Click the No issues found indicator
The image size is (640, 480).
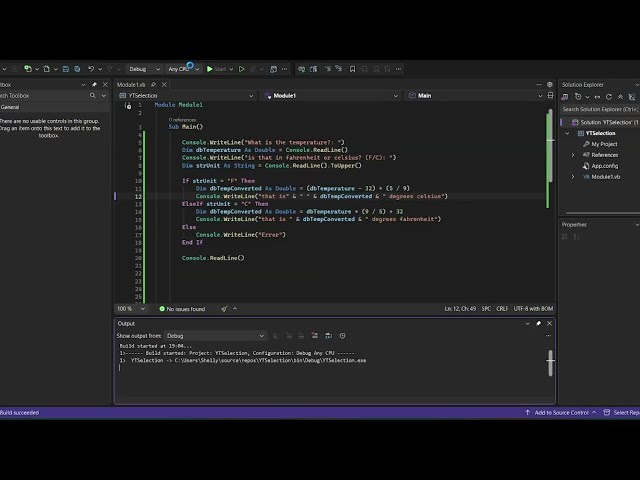tap(182, 309)
